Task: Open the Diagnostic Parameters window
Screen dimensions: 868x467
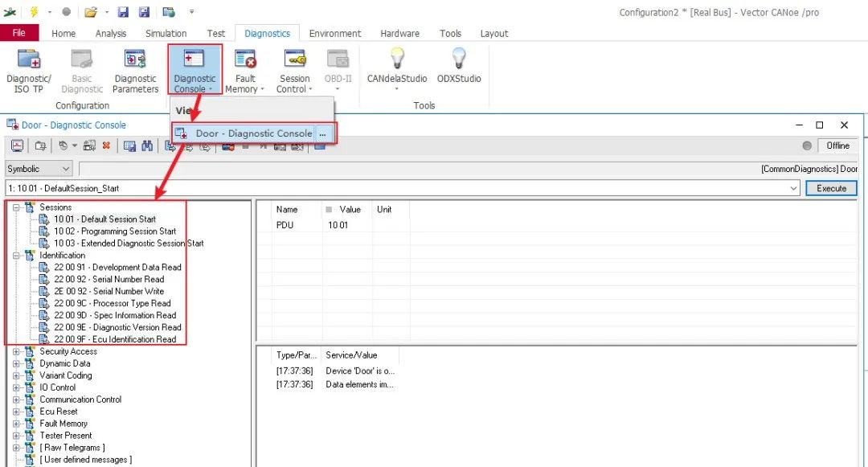Action: click(x=135, y=71)
